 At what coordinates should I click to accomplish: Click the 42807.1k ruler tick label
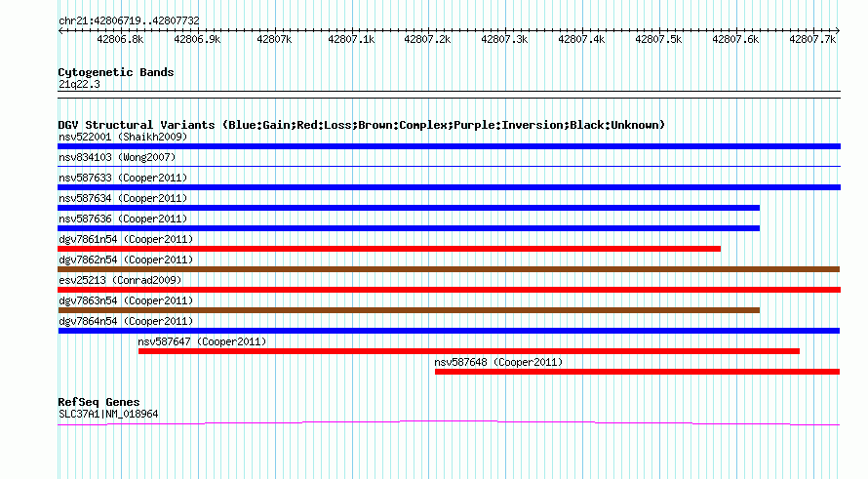pyautogui.click(x=351, y=39)
